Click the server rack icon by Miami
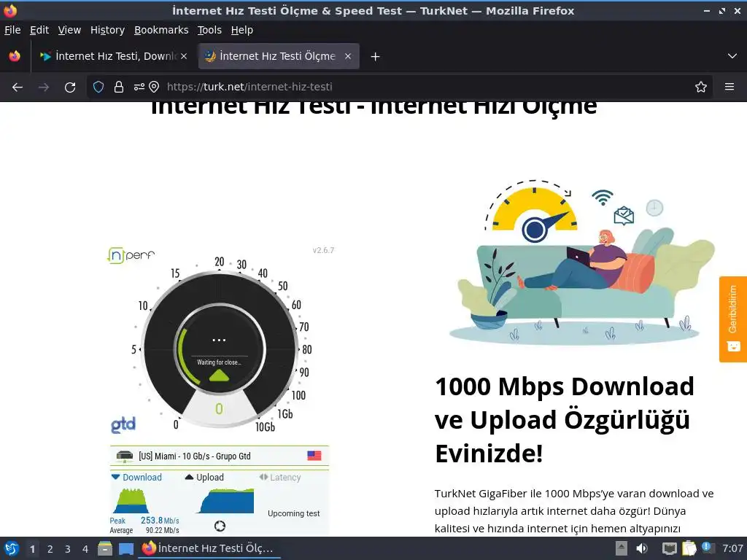 tap(125, 456)
